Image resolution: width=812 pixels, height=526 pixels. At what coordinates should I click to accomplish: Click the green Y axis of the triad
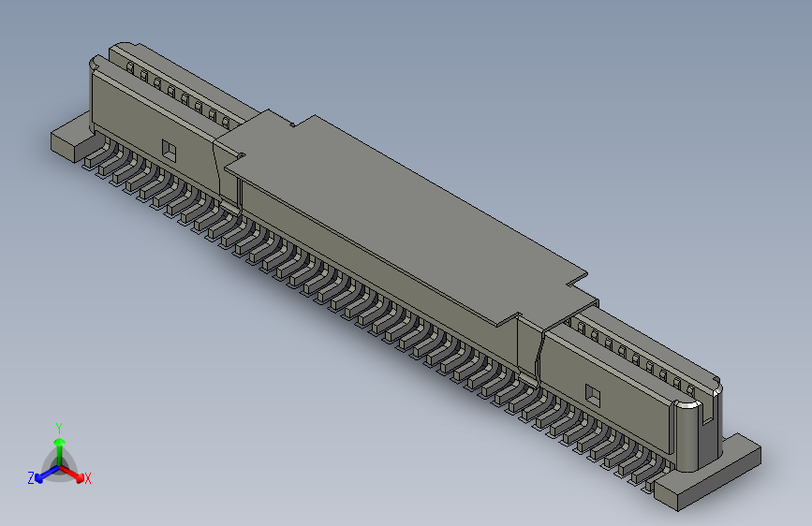point(60,452)
